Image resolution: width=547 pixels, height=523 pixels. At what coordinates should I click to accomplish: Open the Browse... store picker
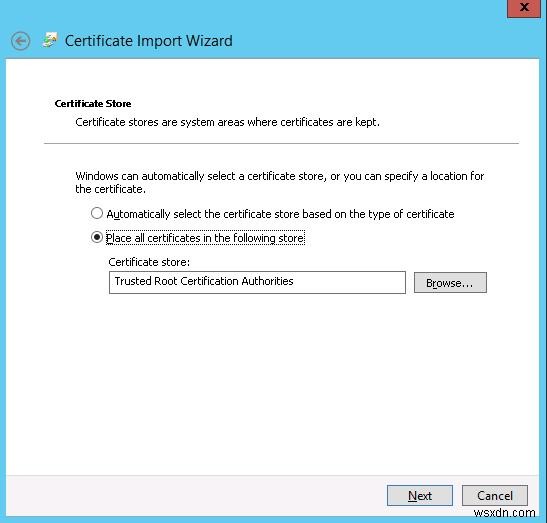pos(450,283)
